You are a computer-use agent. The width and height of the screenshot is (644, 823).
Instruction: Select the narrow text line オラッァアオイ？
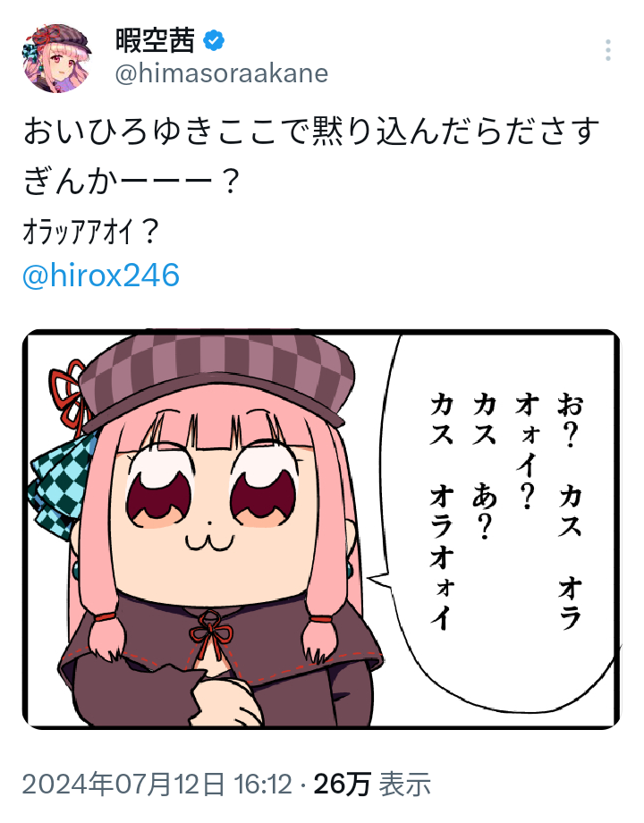point(90,233)
